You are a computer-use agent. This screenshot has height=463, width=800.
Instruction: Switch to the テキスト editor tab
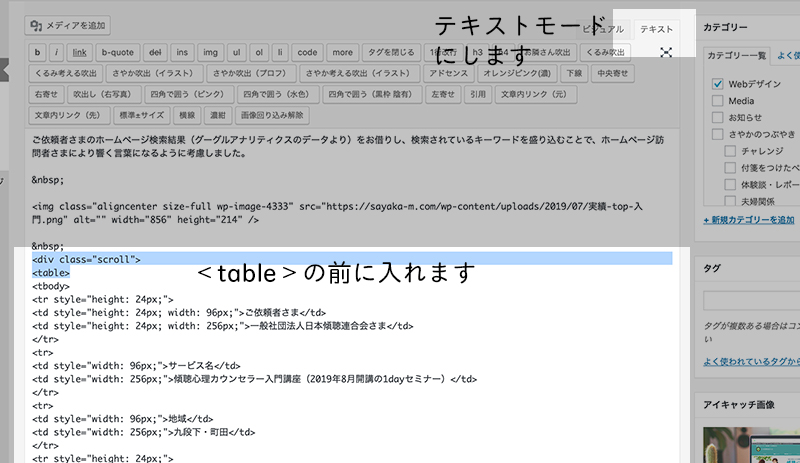(x=656, y=30)
